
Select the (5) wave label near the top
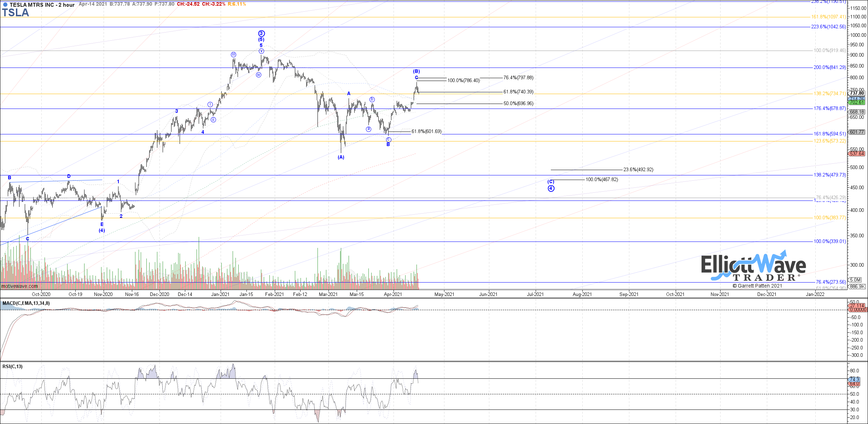(x=261, y=39)
